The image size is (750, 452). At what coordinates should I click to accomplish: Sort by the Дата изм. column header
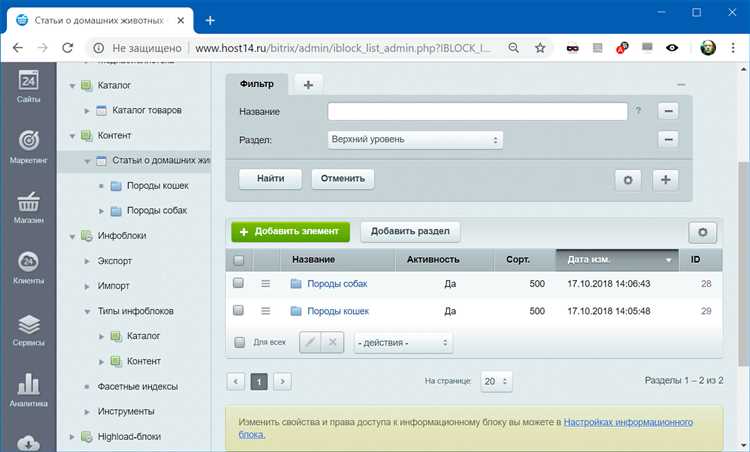coord(617,260)
